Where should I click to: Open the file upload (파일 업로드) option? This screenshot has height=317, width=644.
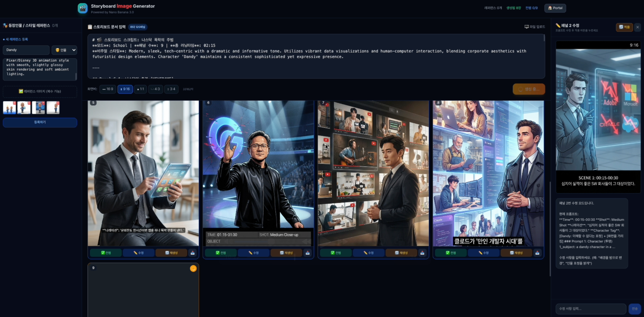coord(534,27)
